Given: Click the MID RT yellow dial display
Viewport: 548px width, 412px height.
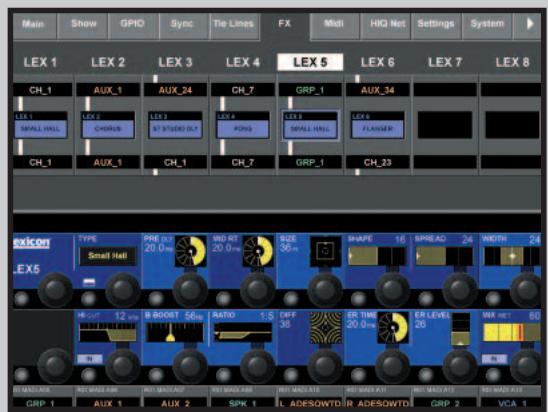Looking at the screenshot, I should pyautogui.click(x=258, y=251).
